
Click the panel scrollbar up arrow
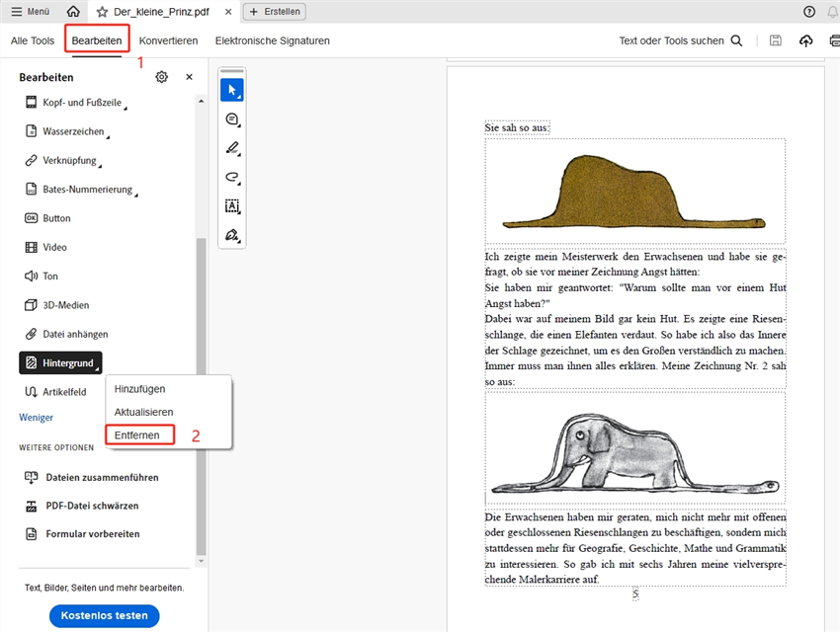point(201,101)
